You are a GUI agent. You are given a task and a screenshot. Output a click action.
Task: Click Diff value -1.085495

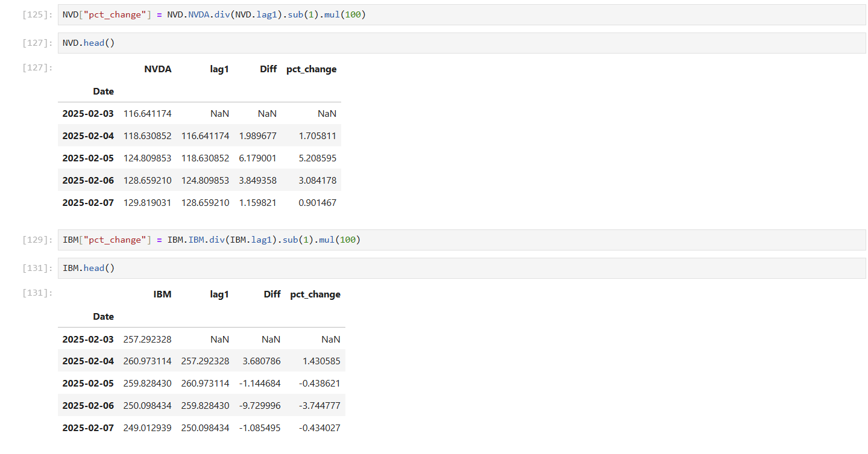[260, 428]
